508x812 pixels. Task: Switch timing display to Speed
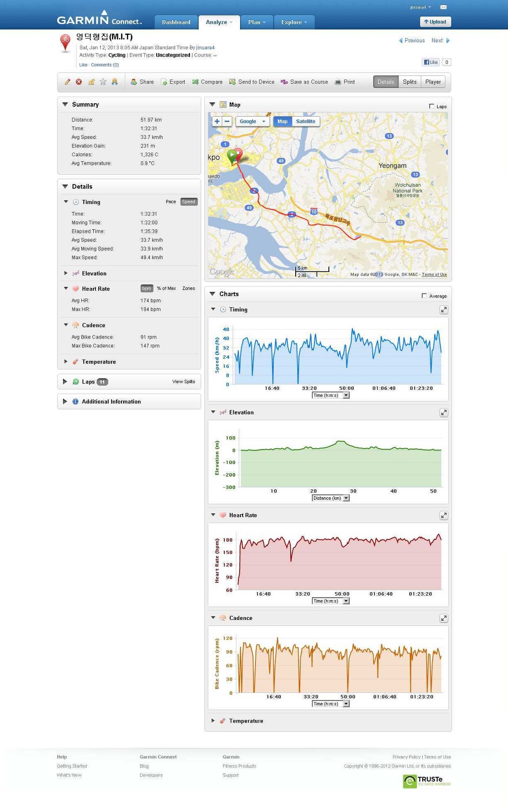189,202
